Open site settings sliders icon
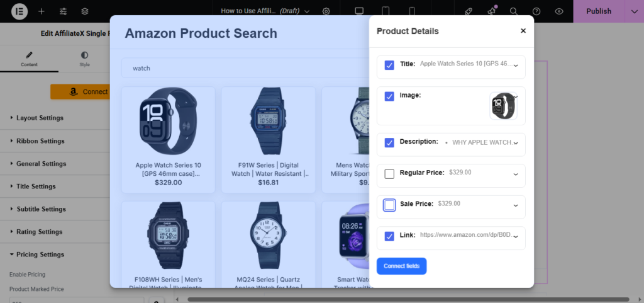The image size is (644, 303). point(63,11)
